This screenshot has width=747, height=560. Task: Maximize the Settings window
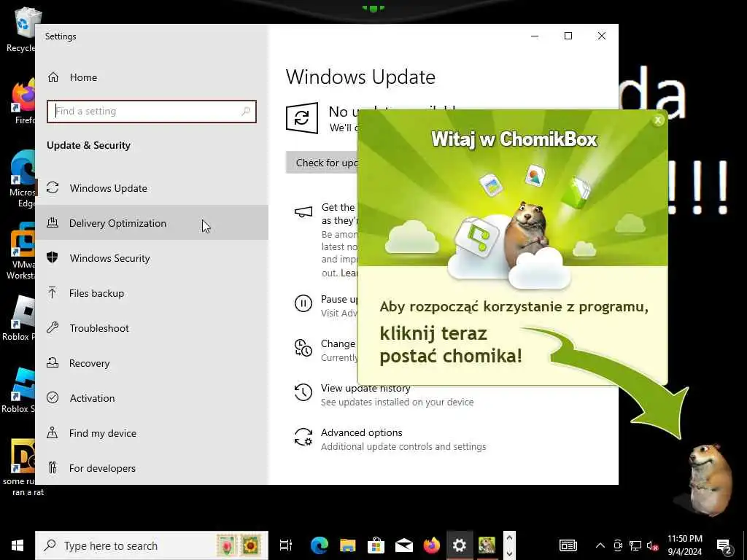tap(568, 36)
